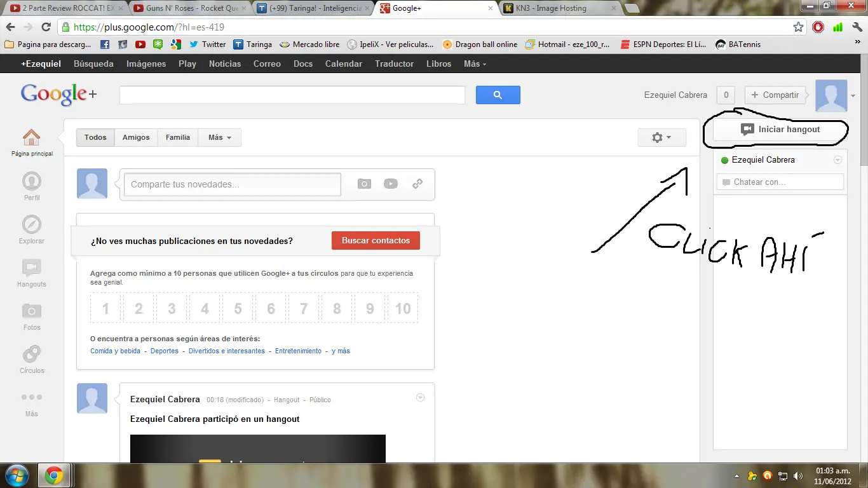Open the profile avatar thumbnail at top right
This screenshot has height=488, width=868.
[x=831, y=96]
